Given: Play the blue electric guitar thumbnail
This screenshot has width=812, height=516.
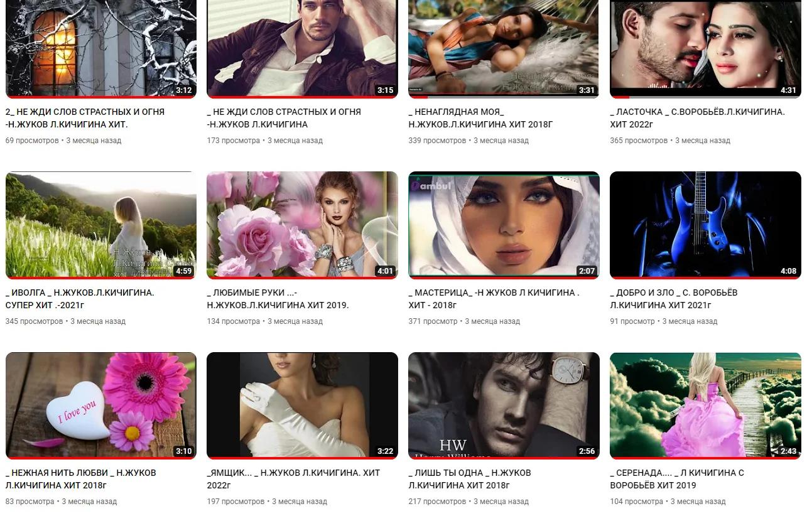Looking at the screenshot, I should click(x=705, y=225).
